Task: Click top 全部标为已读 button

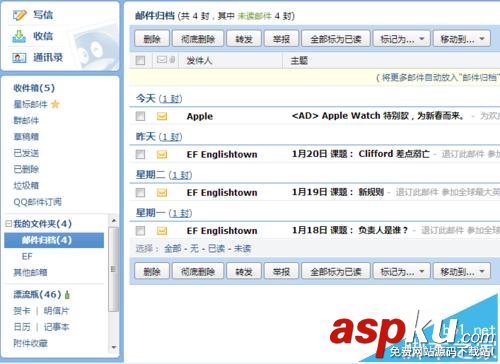Action: pyautogui.click(x=336, y=39)
